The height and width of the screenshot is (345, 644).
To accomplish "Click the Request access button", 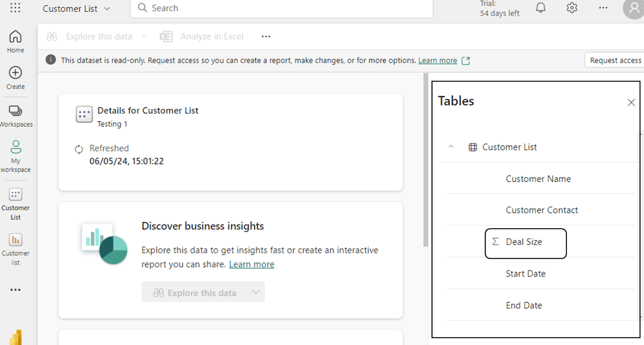I will 615,60.
